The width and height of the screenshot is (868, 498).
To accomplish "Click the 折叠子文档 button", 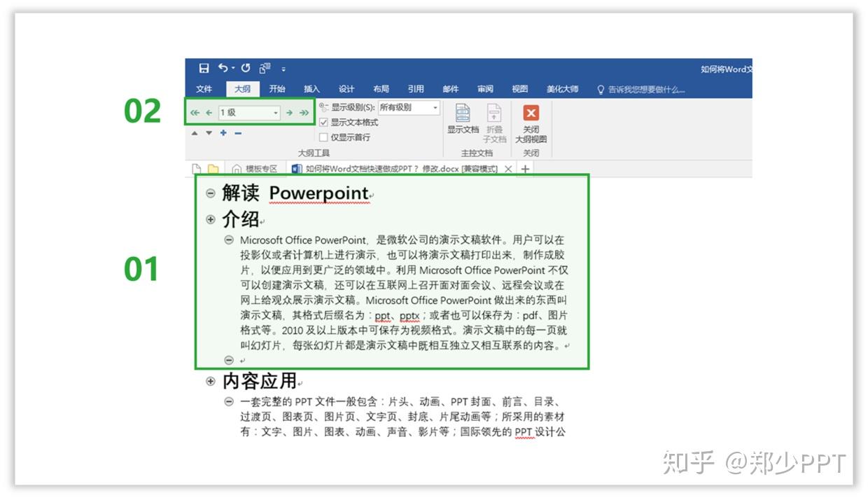I will tap(494, 123).
